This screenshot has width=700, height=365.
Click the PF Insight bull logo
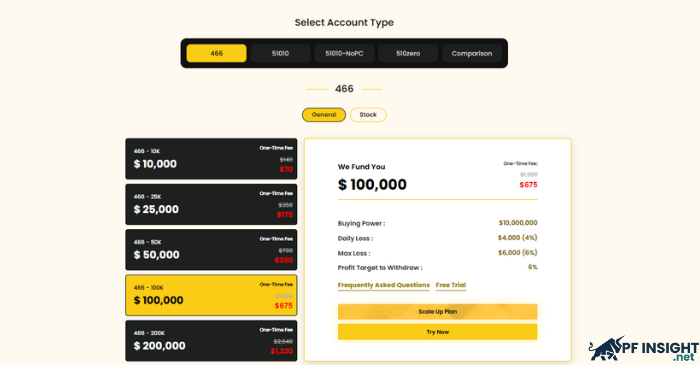click(606, 349)
